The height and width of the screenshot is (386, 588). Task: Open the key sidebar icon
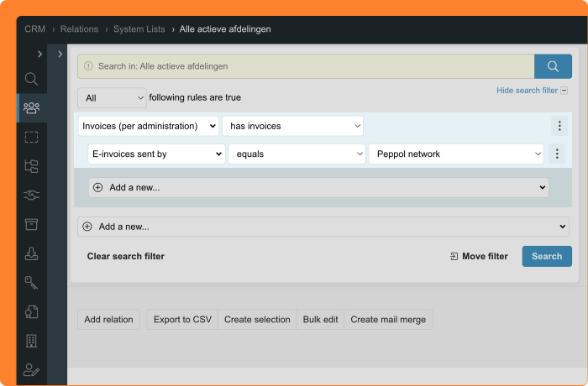click(x=32, y=283)
